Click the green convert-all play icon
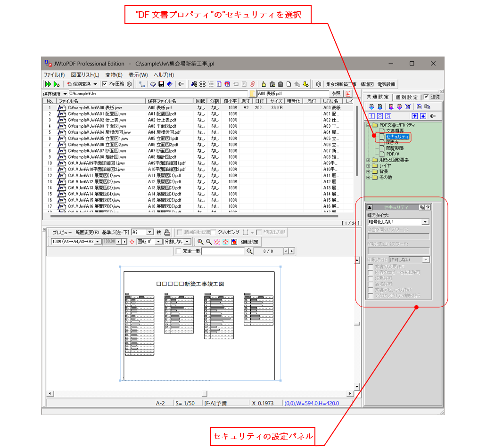 click(x=48, y=84)
